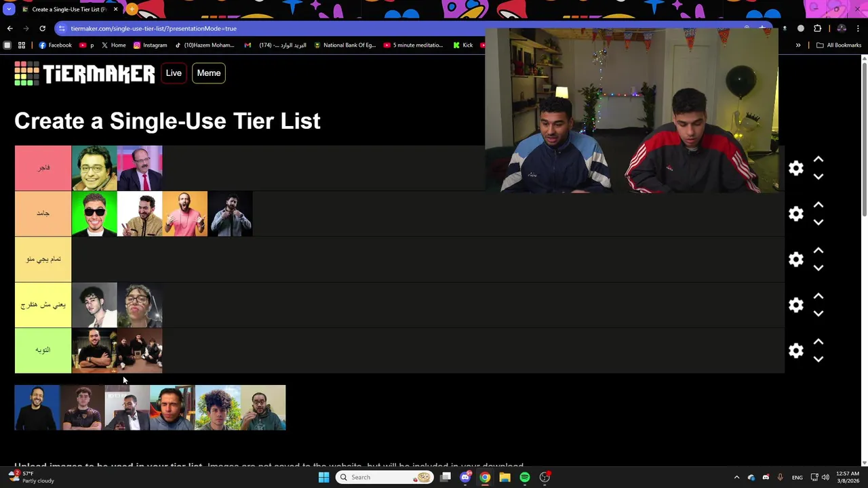The height and width of the screenshot is (488, 868).
Task: Select the green-background smiling man thumbnail in top tier
Action: 94,168
